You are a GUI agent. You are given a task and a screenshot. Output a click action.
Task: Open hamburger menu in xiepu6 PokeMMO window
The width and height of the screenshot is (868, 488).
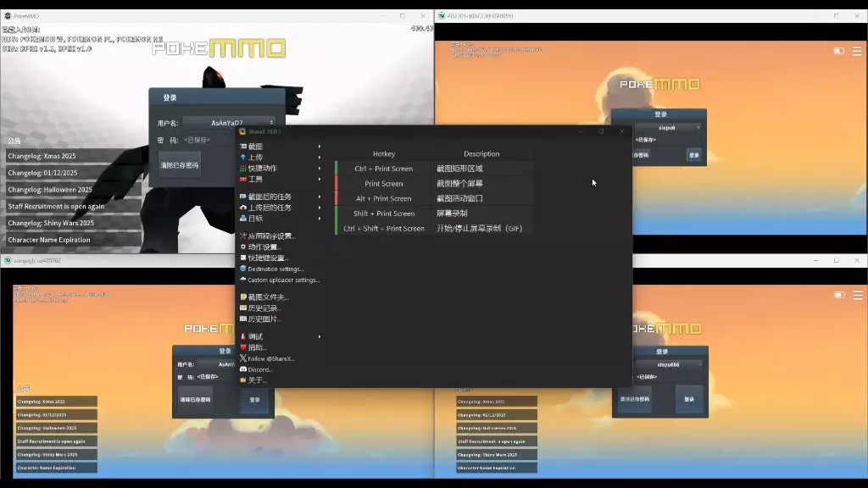coord(857,51)
